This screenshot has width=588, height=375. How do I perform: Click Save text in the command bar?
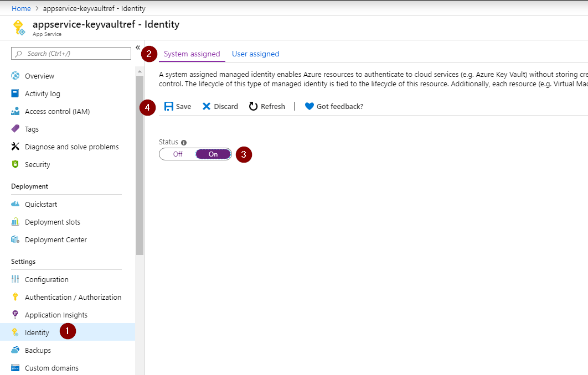pyautogui.click(x=183, y=106)
